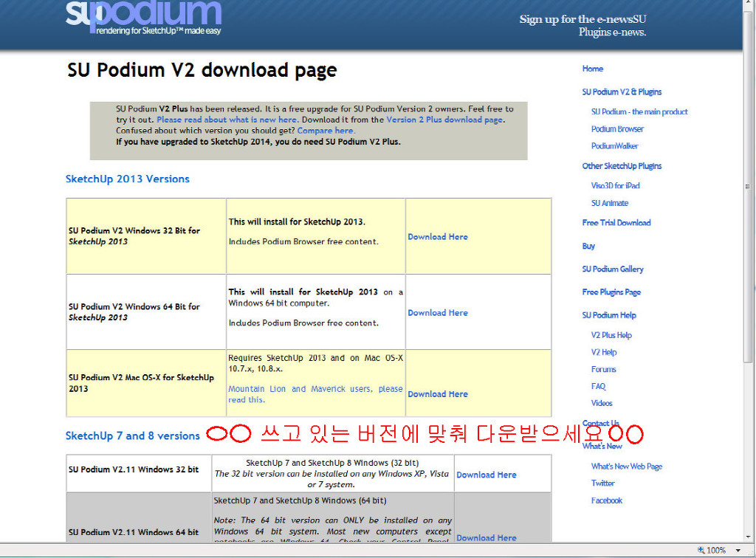Open the Videos page
Viewport: 756px width, 558px height.
tap(601, 403)
